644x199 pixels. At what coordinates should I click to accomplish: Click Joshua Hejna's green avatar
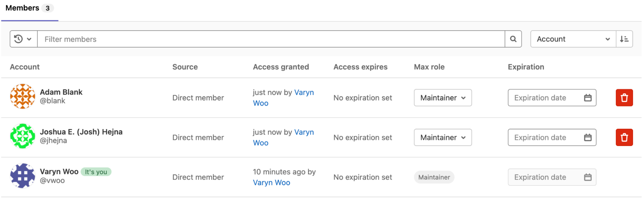[x=22, y=136]
